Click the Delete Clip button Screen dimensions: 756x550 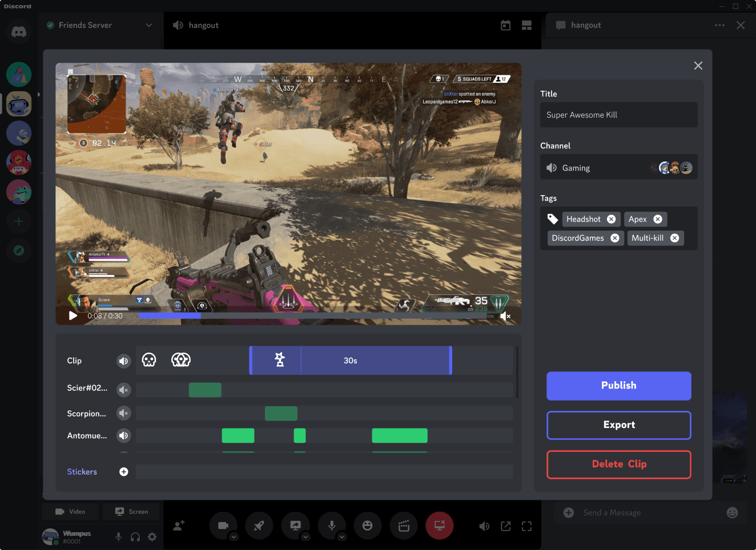tap(618, 464)
